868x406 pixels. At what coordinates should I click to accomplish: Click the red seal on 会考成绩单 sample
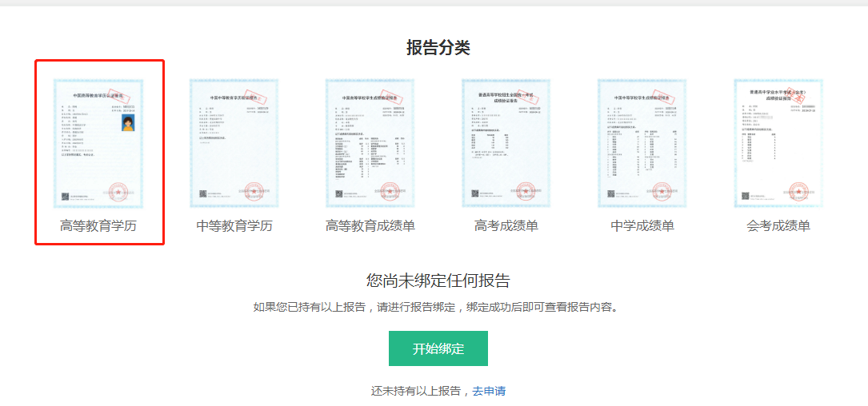click(798, 192)
